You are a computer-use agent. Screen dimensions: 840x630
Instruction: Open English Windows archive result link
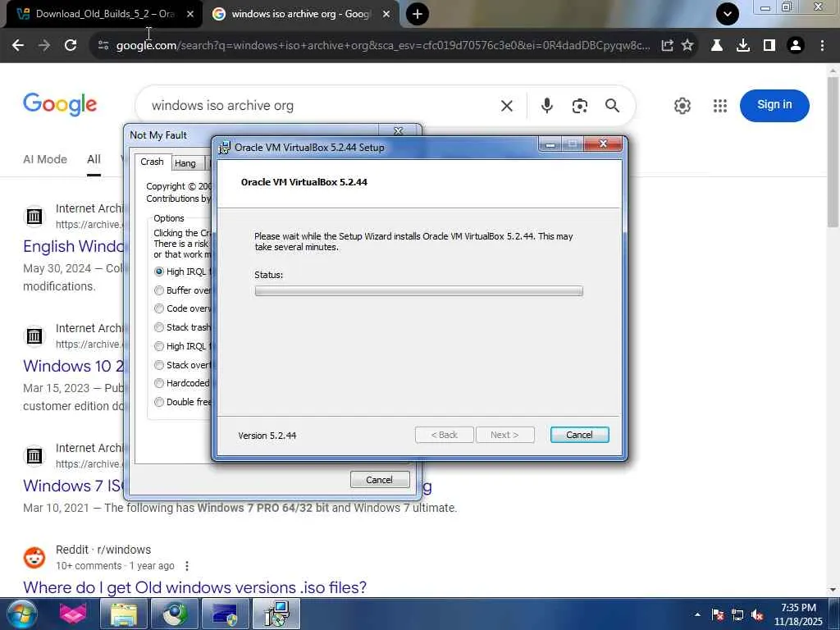(73, 246)
